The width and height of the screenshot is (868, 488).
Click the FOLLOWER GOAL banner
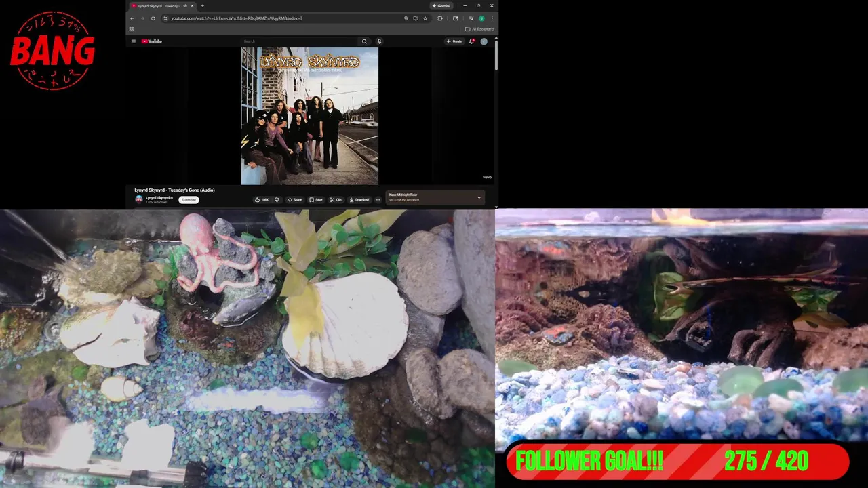pos(677,462)
